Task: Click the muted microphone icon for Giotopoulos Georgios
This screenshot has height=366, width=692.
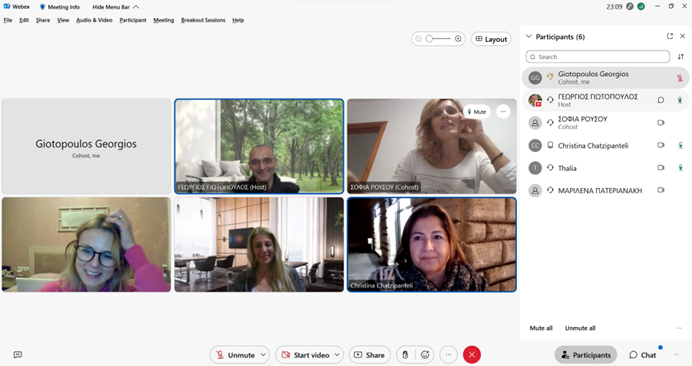Action: click(680, 78)
